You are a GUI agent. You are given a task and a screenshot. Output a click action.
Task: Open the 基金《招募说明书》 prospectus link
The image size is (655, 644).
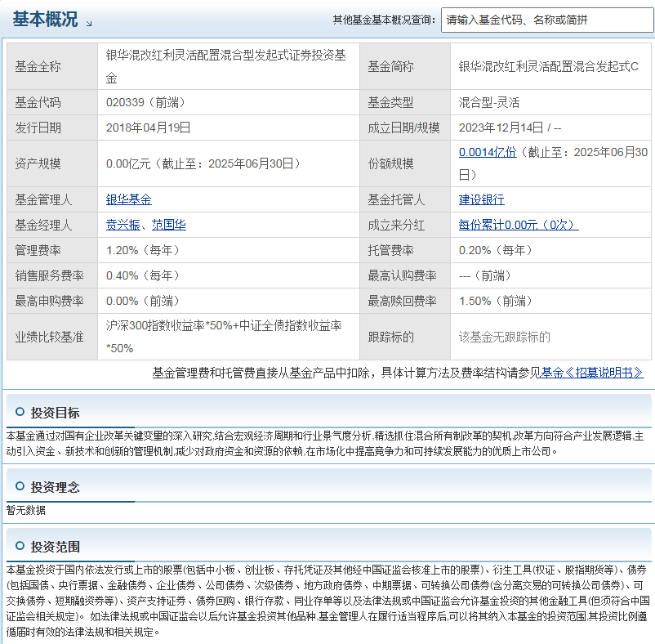(592, 373)
